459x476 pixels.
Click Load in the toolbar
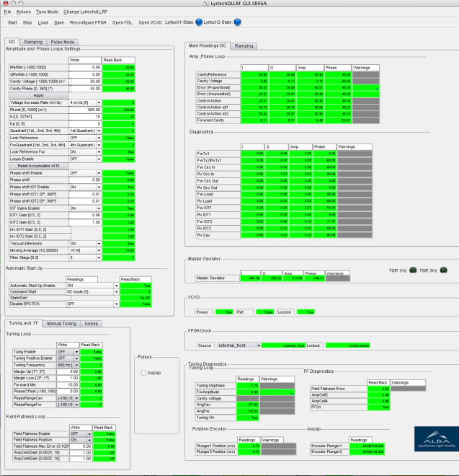[43, 22]
